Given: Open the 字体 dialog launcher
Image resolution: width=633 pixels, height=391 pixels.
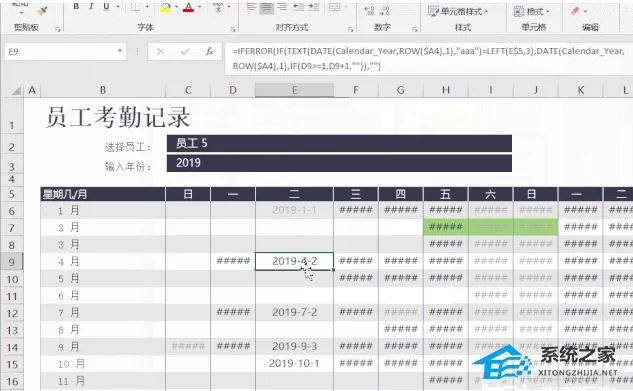Looking at the screenshot, I should [233, 29].
